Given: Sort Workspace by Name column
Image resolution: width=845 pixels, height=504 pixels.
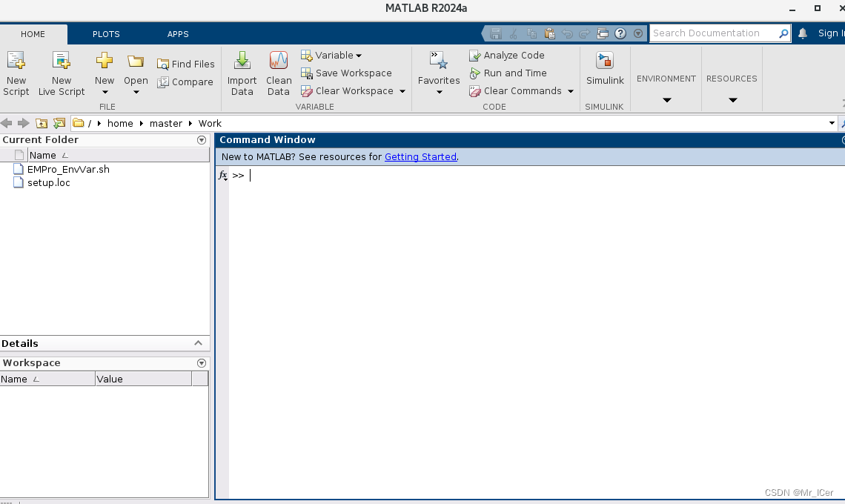Looking at the screenshot, I should (x=47, y=379).
